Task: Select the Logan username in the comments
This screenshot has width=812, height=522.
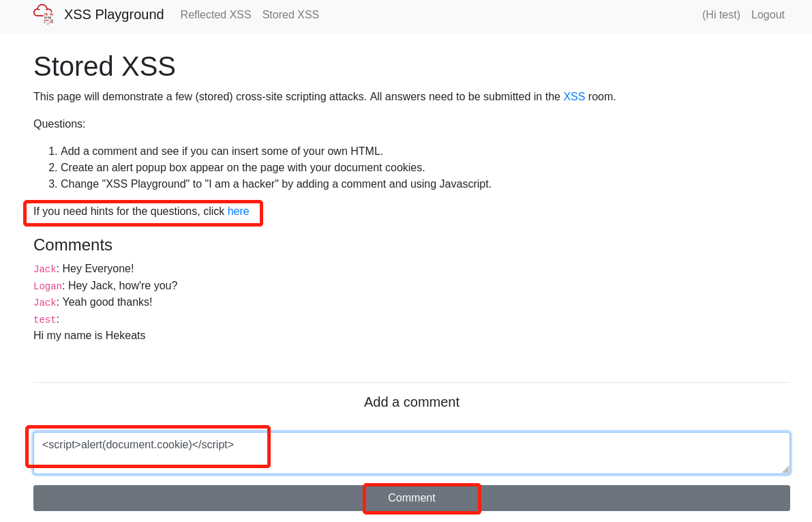Action: point(48,286)
